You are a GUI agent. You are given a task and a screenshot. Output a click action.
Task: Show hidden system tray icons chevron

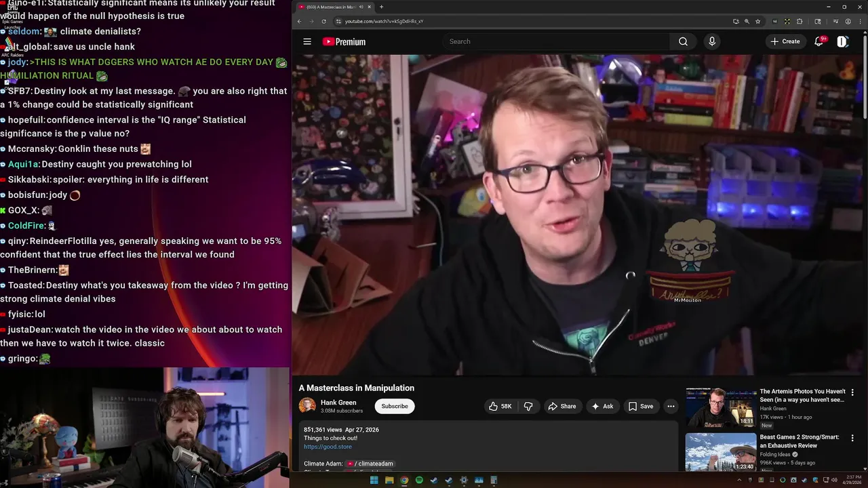[x=739, y=481]
